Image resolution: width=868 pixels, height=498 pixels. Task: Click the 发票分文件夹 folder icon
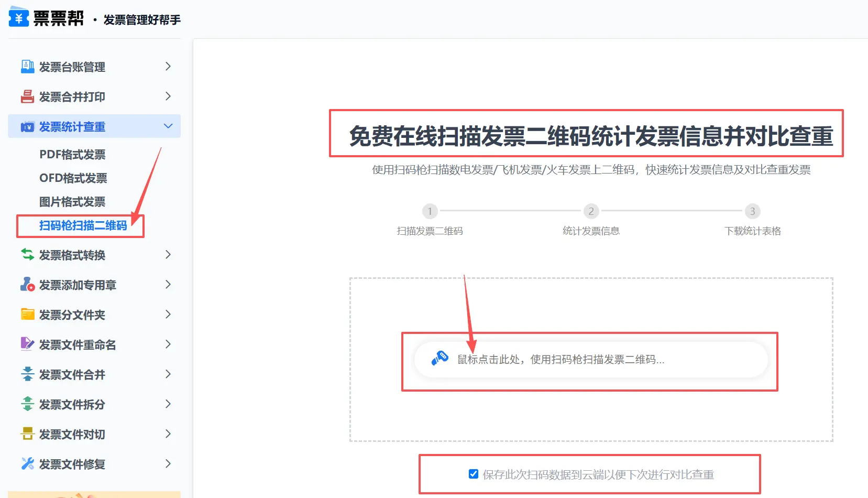(27, 315)
